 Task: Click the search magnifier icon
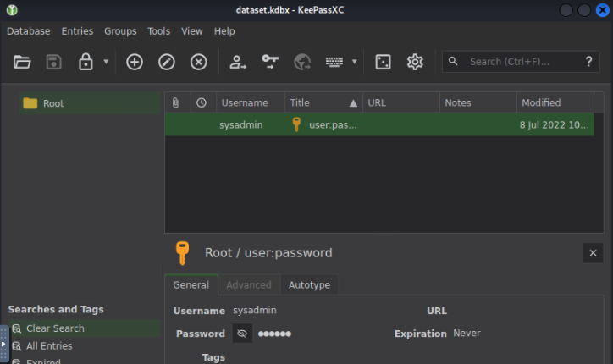click(453, 62)
